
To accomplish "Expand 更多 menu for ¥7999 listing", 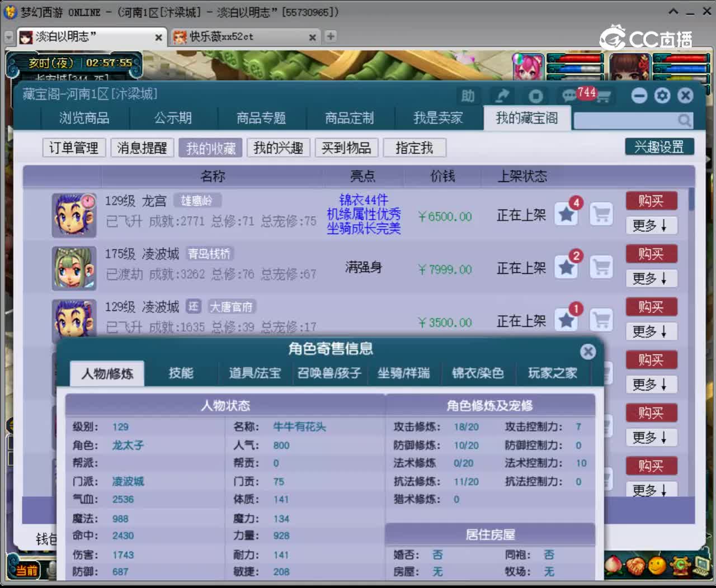I will (x=651, y=278).
